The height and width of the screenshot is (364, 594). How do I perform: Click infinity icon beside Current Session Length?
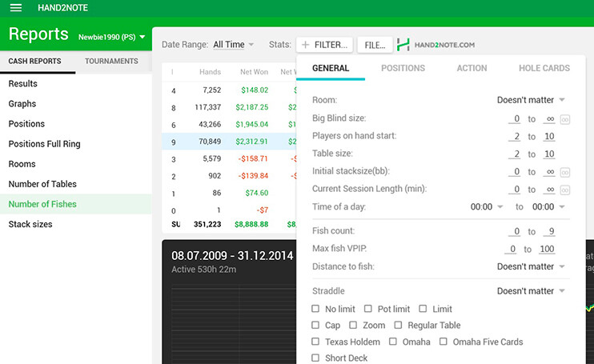point(565,190)
